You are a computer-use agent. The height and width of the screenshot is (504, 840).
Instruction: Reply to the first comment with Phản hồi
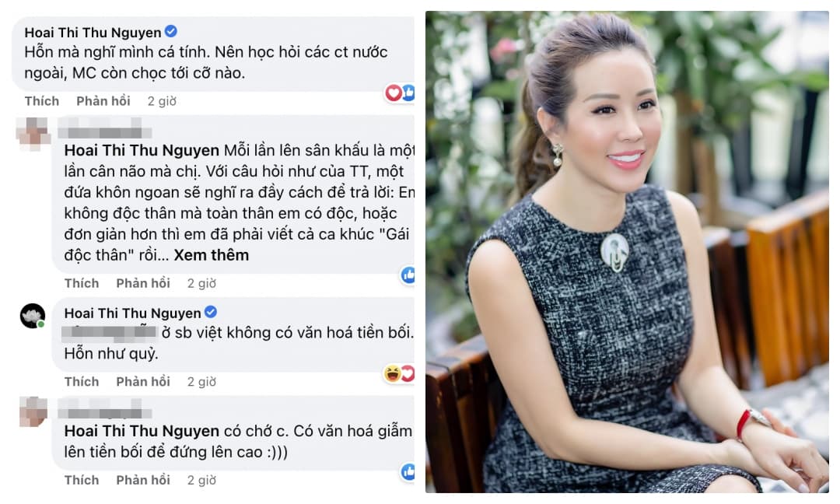click(x=103, y=100)
